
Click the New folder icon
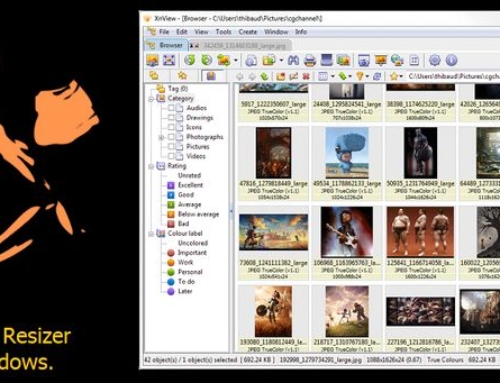point(281,76)
